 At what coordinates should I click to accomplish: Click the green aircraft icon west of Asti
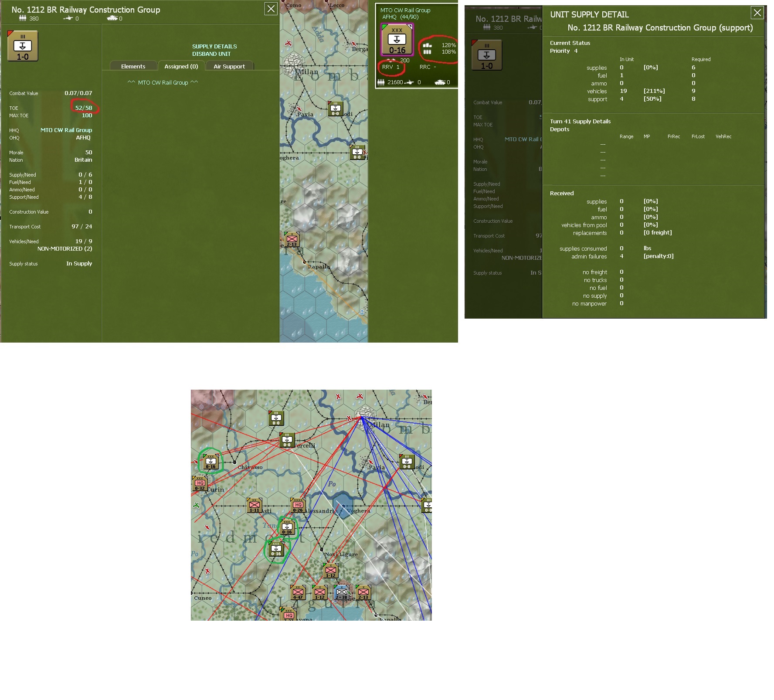[x=196, y=505]
